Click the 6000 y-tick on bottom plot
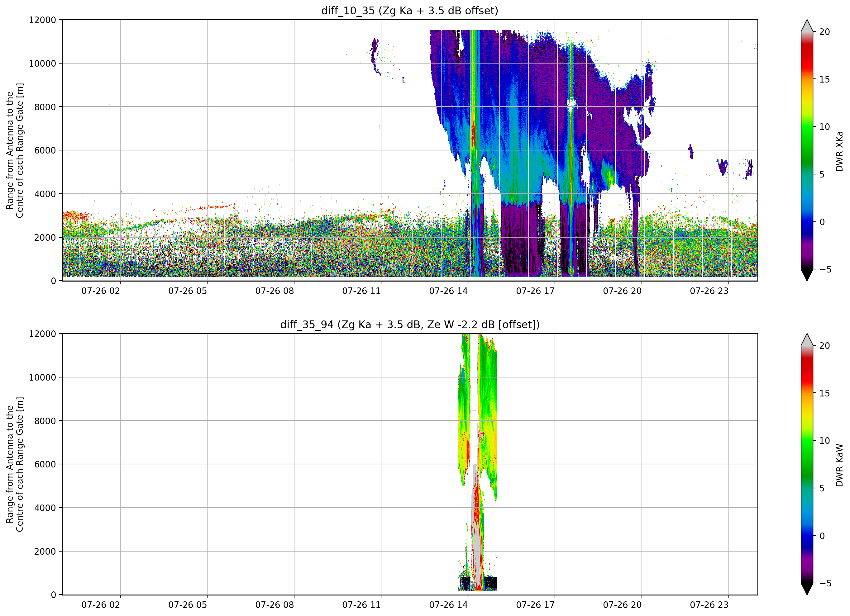This screenshot has width=850, height=616. coord(45,464)
